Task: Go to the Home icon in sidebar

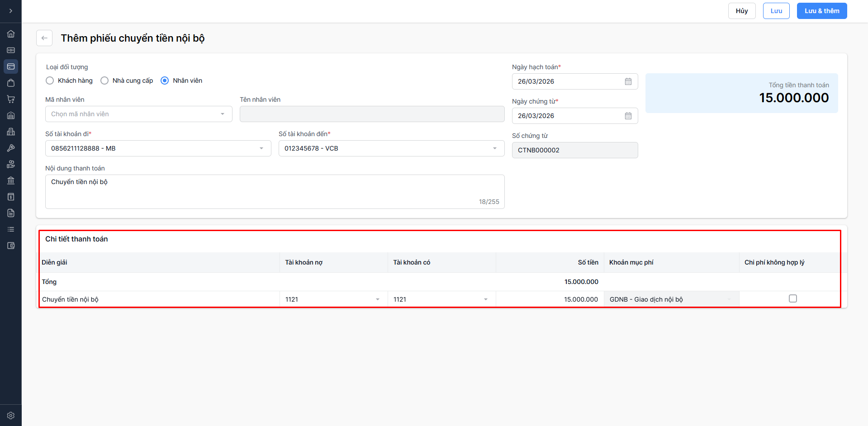Action: 11,34
